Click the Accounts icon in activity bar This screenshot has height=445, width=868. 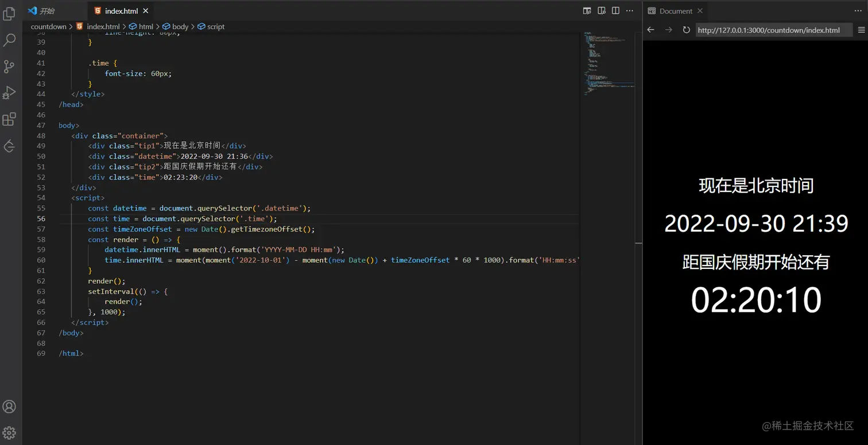click(9, 407)
